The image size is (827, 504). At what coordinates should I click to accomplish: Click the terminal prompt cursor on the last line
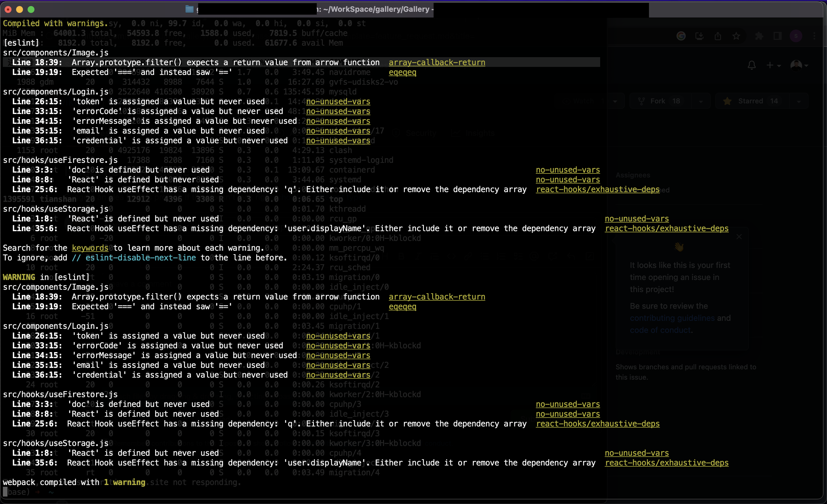5,492
